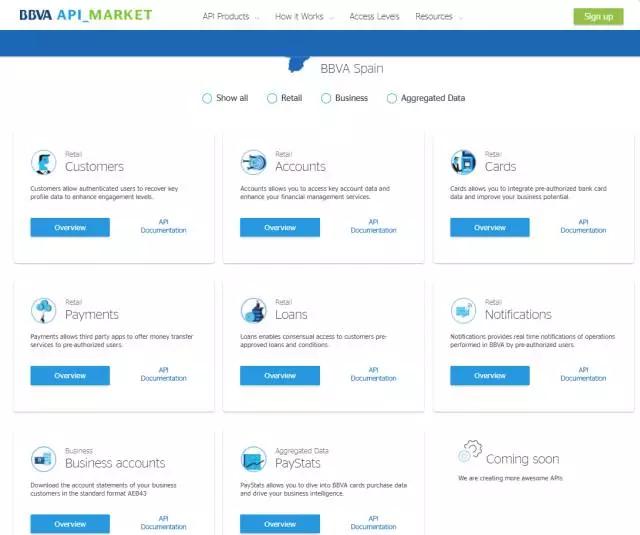Open Business accounts Overview button
The width and height of the screenshot is (640, 535).
click(x=70, y=524)
